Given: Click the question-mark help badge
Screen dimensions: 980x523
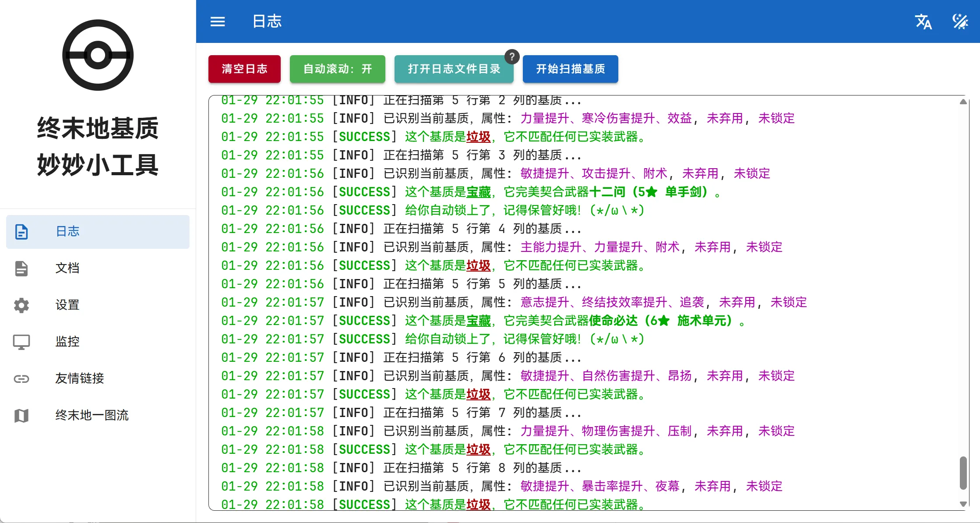Looking at the screenshot, I should (x=511, y=57).
